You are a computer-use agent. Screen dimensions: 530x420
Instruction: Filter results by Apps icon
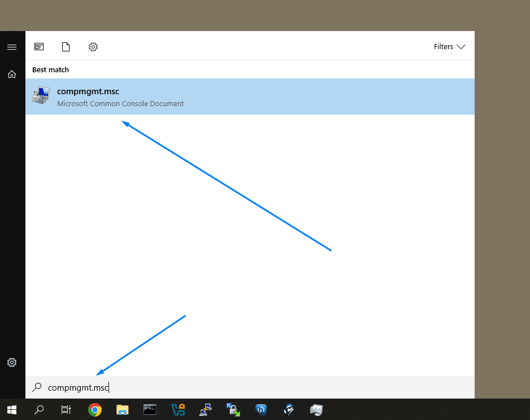pos(39,47)
